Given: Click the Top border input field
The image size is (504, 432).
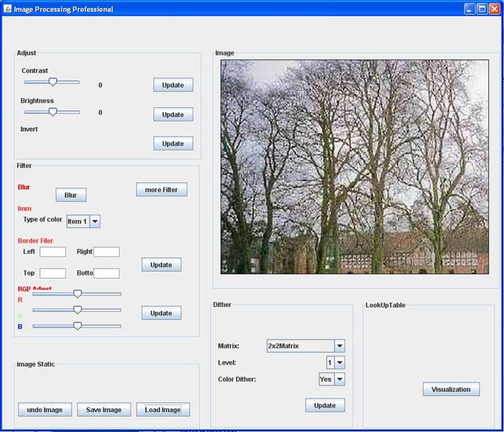Looking at the screenshot, I should click(53, 273).
